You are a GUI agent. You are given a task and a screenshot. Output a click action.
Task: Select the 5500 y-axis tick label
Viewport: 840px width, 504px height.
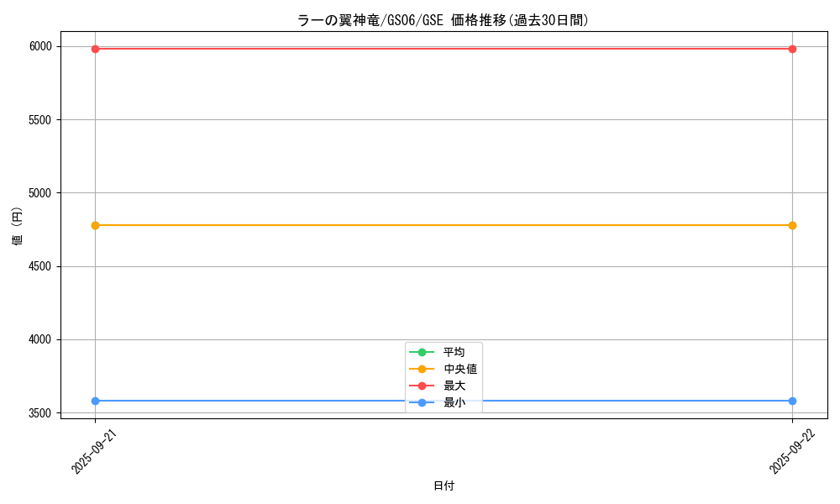pyautogui.click(x=40, y=120)
